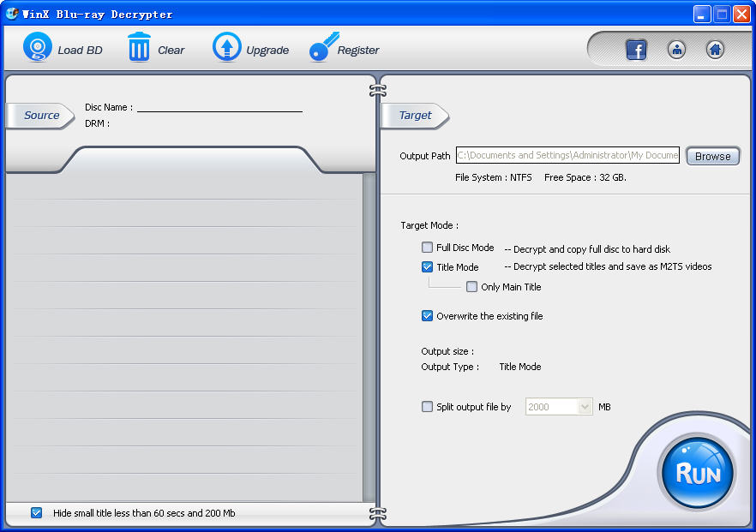Uncheck Hide small title checkbox
Screen dimensions: 756x532
(x=36, y=512)
